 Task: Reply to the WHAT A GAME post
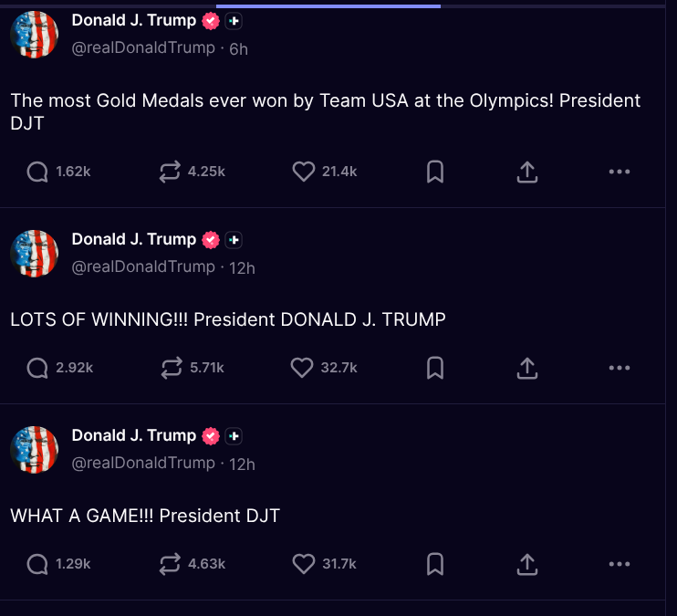pos(37,564)
